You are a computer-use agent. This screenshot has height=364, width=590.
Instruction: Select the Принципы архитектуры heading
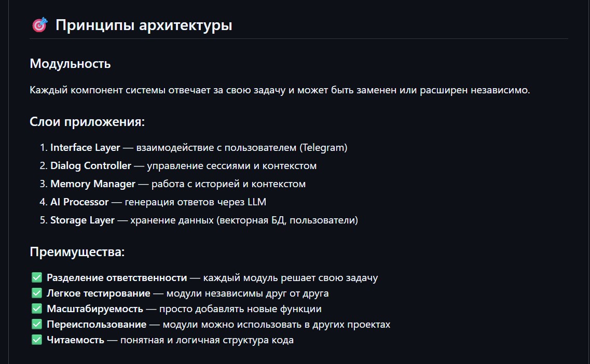tap(144, 25)
